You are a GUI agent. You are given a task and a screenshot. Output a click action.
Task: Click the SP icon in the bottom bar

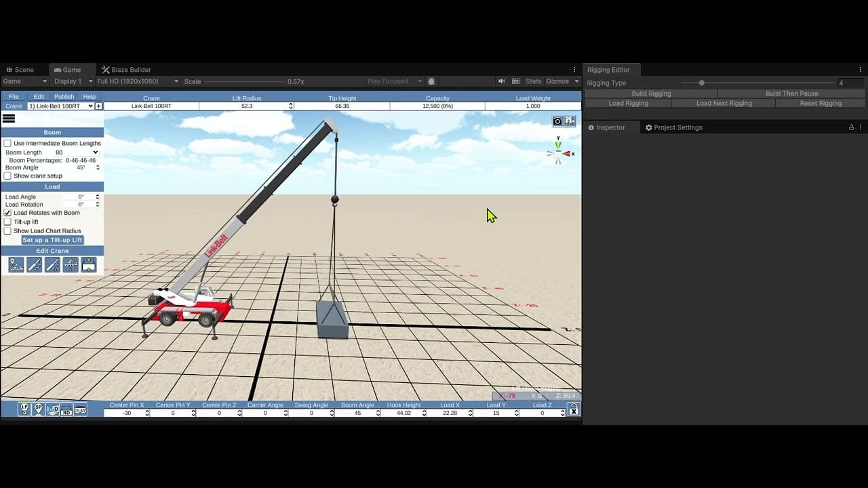click(x=38, y=409)
